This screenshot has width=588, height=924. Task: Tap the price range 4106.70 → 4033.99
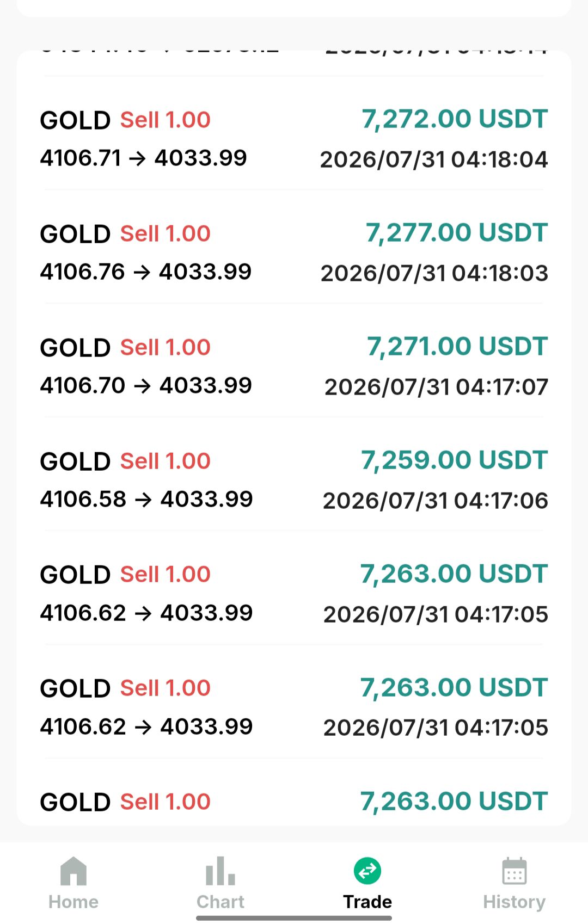click(146, 385)
